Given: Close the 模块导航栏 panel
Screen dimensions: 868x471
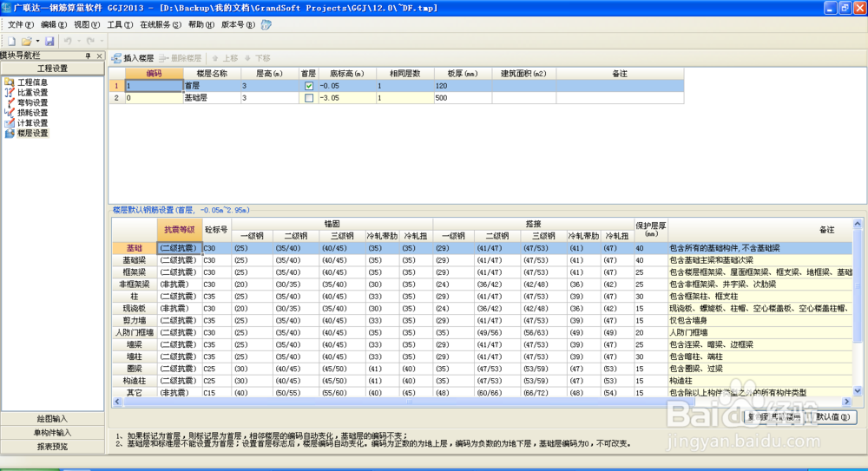Looking at the screenshot, I should point(99,56).
